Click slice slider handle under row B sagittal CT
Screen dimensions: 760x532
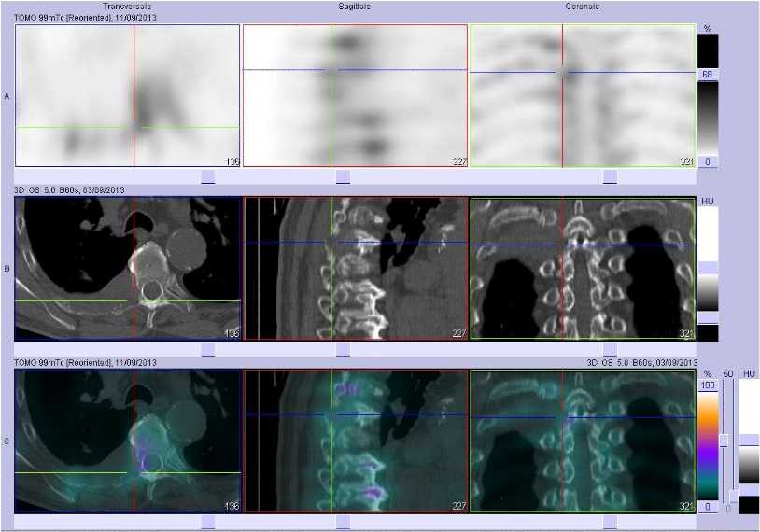(x=343, y=350)
